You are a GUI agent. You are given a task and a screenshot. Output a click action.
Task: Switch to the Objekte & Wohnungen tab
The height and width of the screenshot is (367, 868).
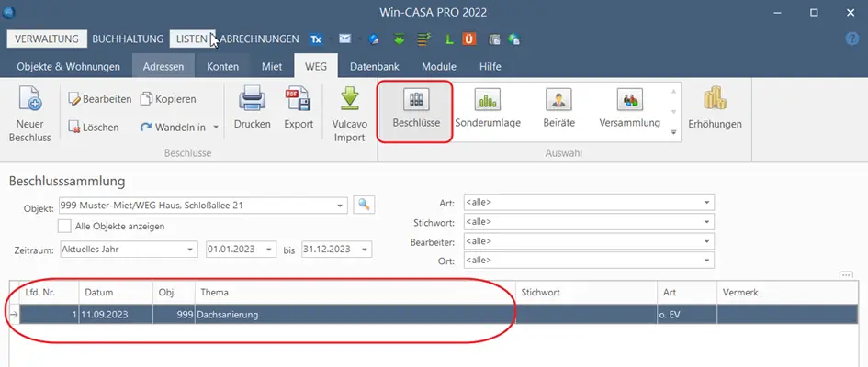click(x=69, y=66)
